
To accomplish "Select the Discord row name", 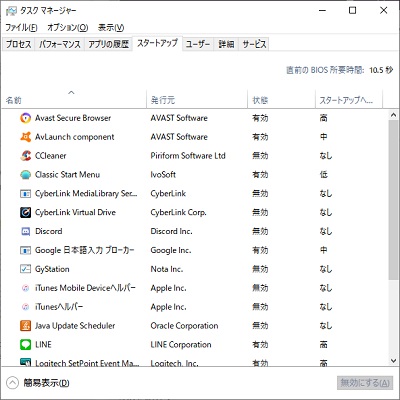I will click(x=49, y=231).
